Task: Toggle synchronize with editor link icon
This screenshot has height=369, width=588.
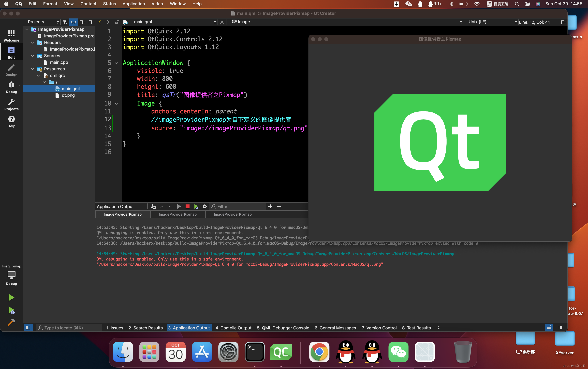Action: point(73,22)
